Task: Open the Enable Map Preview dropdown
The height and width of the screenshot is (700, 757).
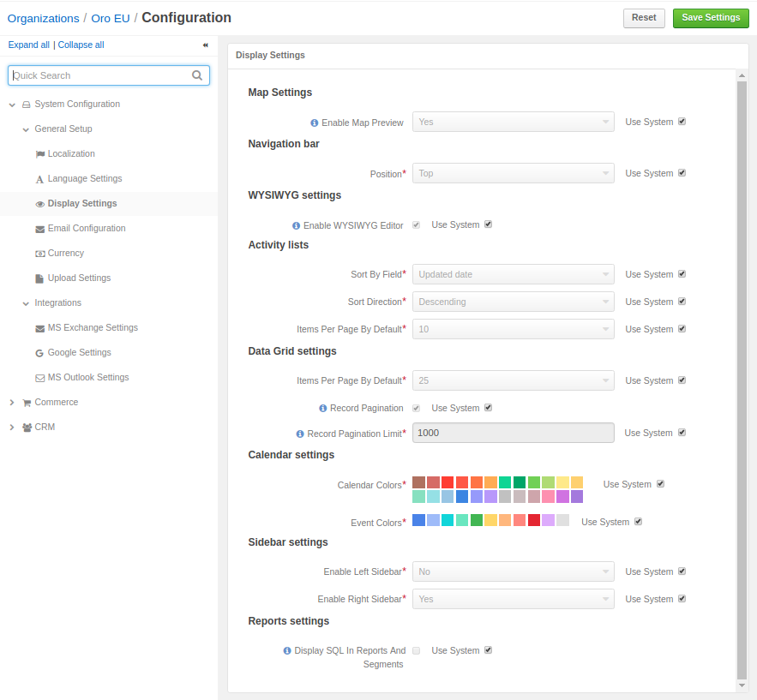Action: pyautogui.click(x=514, y=122)
